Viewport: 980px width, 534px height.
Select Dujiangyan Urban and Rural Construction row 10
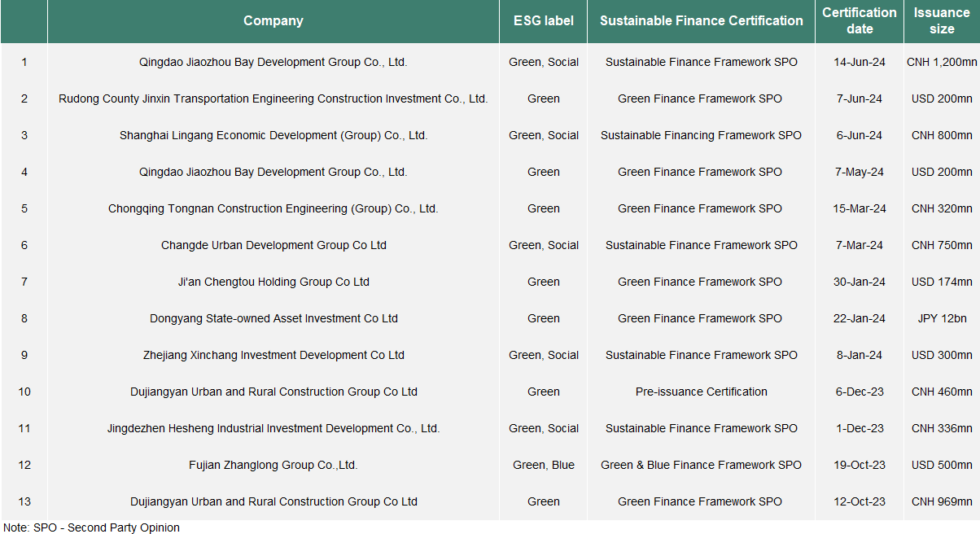[x=273, y=392]
